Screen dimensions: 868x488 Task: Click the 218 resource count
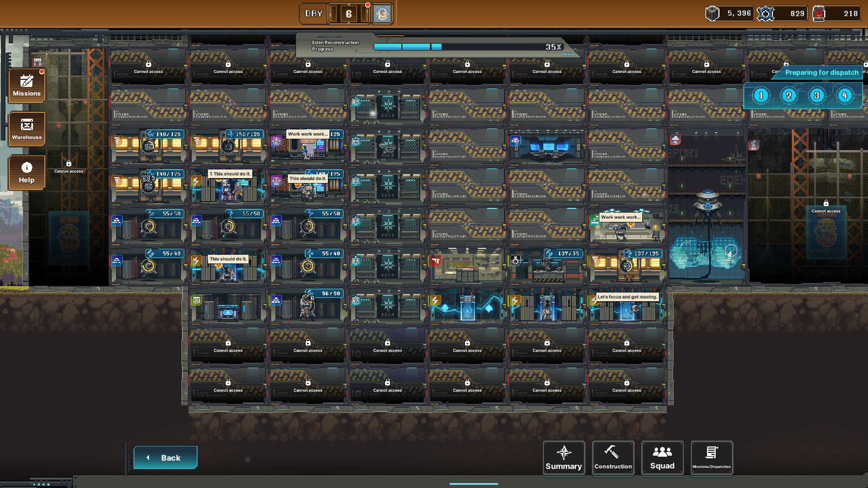pyautogui.click(x=851, y=13)
